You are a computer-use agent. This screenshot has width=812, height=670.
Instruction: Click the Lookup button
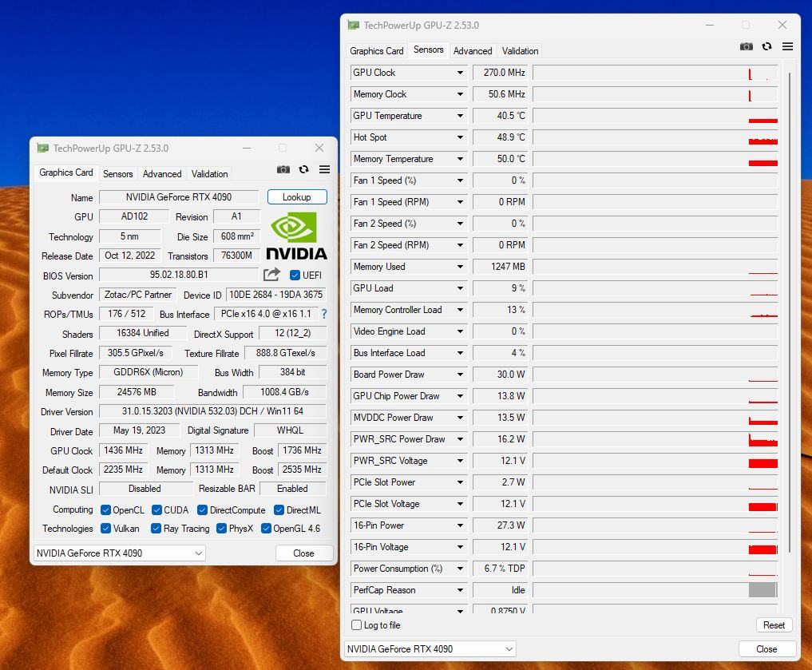point(297,197)
